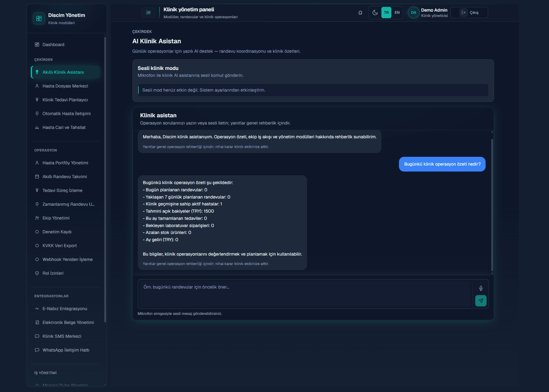Viewport: 549px width, 392px height.
Task: Click the chat panel vertical scrollbar
Action: coord(492,205)
